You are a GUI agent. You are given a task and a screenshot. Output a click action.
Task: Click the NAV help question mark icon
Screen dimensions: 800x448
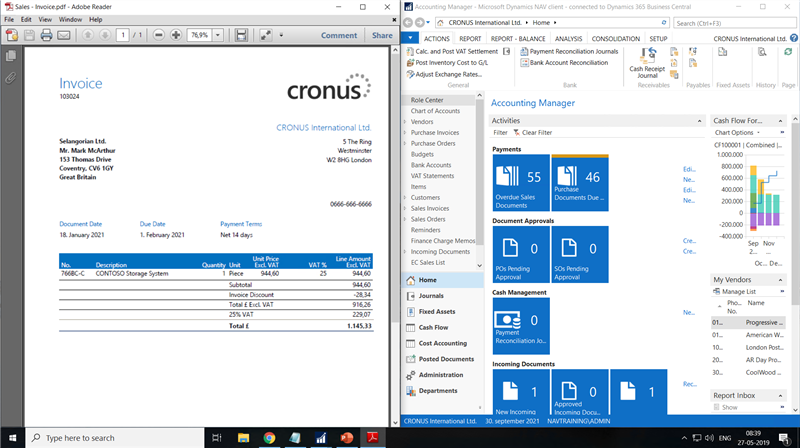pyautogui.click(x=794, y=38)
